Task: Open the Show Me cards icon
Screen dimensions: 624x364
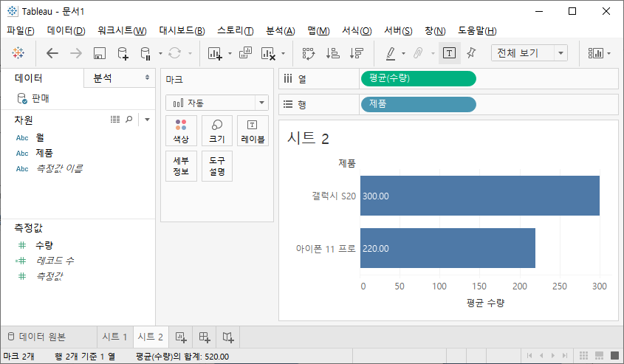Action: pyautogui.click(x=595, y=53)
